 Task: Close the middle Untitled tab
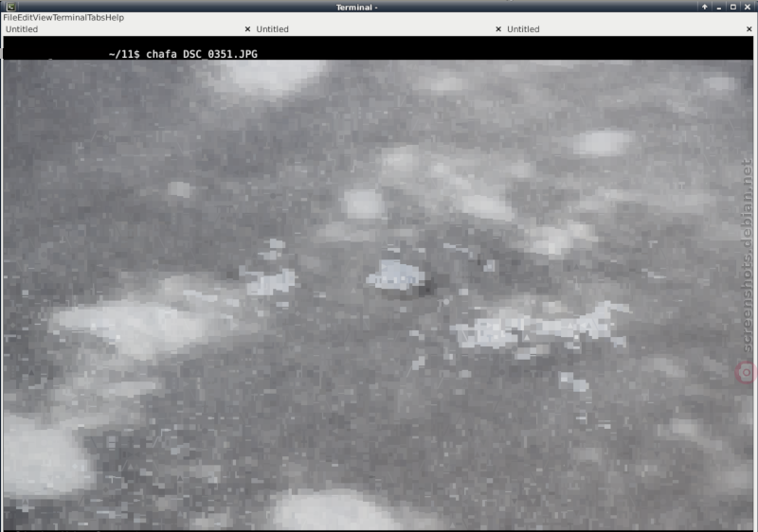click(x=498, y=29)
